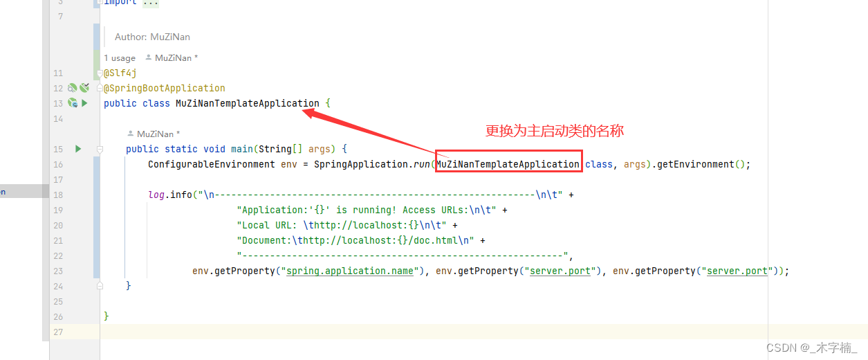Click the first "server.port" property string

560,271
